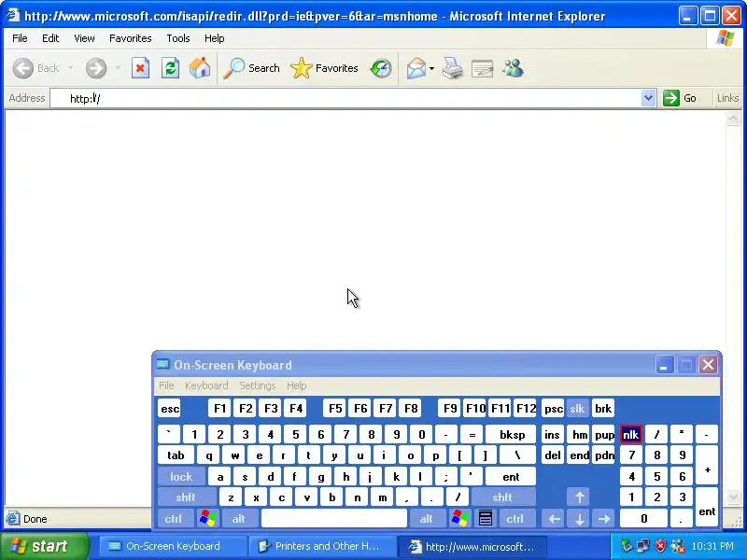
Task: Print page with printer toolbar icon
Action: coord(453,68)
